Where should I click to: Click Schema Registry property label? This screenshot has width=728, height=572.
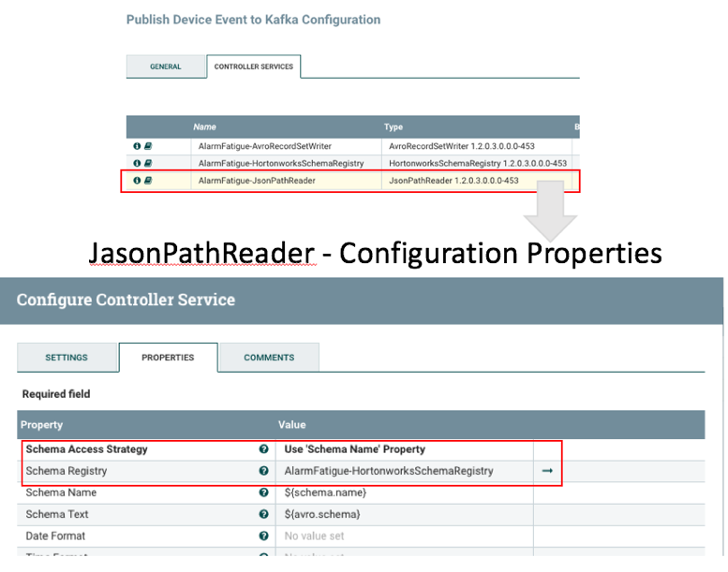(x=67, y=471)
